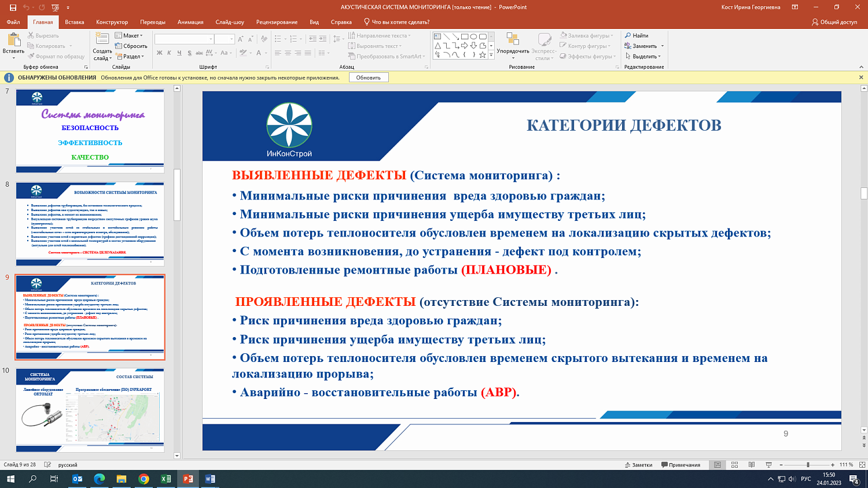This screenshot has height=488, width=868.
Task: Select the triangle shape in gallery
Action: [x=437, y=46]
